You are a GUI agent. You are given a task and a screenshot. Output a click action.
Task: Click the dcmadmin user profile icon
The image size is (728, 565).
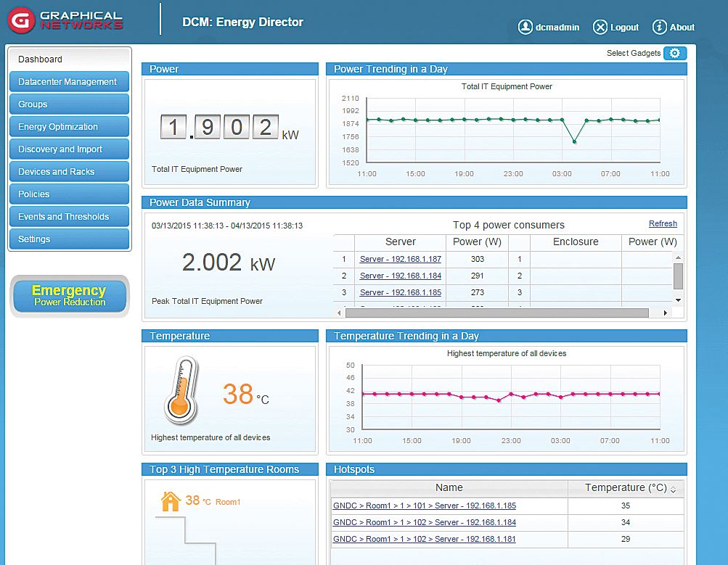[x=524, y=27]
